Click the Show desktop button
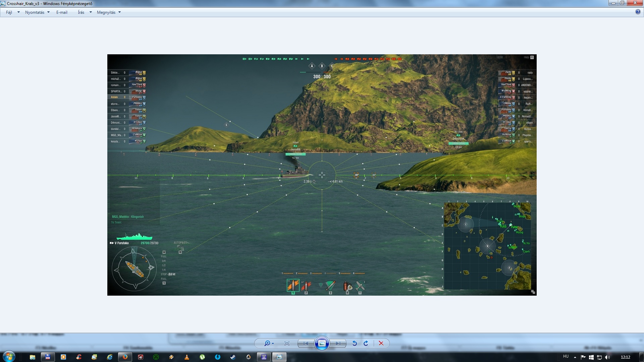The image size is (644, 362). pos(641,357)
